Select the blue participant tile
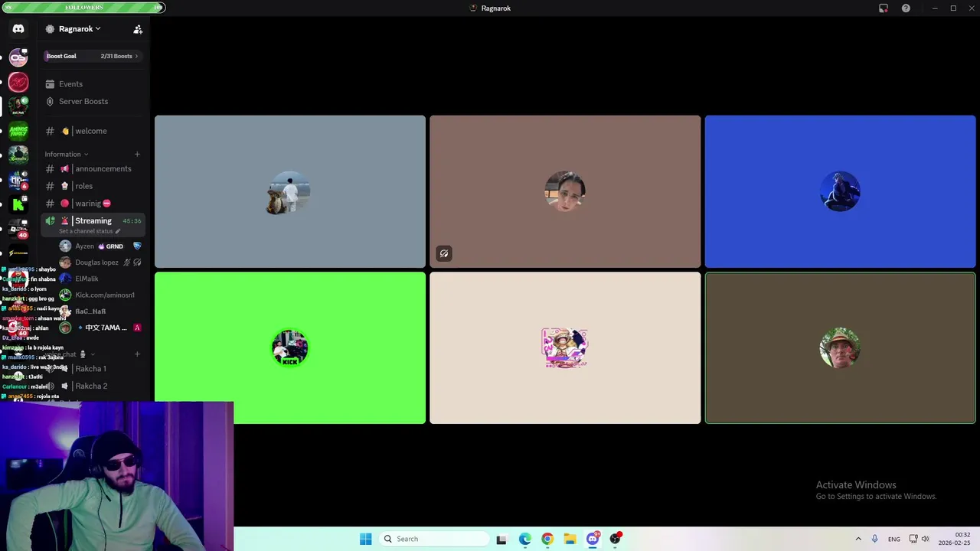 [840, 191]
